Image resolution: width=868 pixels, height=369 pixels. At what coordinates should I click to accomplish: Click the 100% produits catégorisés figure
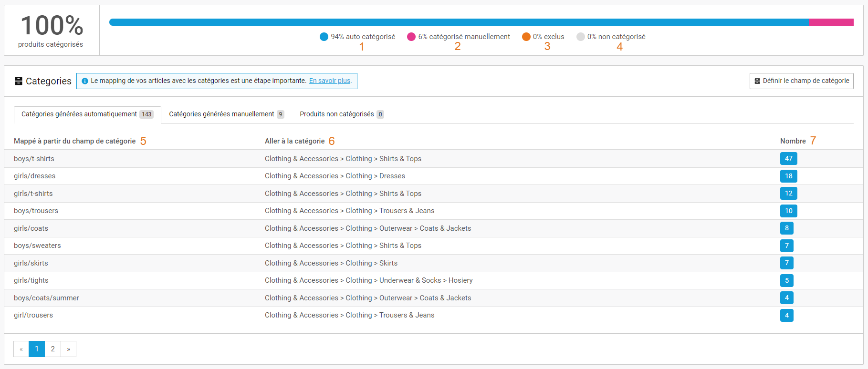pyautogui.click(x=52, y=31)
